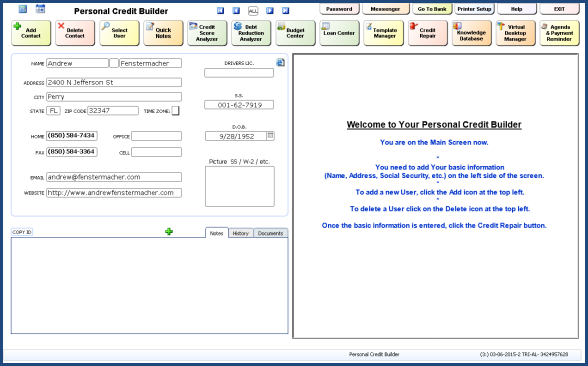Click the last name field Fenstermacher

point(150,63)
